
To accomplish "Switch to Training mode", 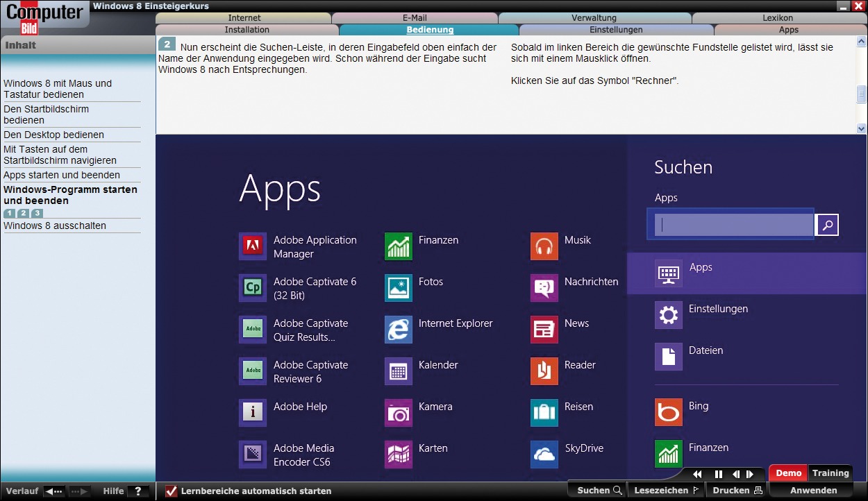I will coord(831,473).
